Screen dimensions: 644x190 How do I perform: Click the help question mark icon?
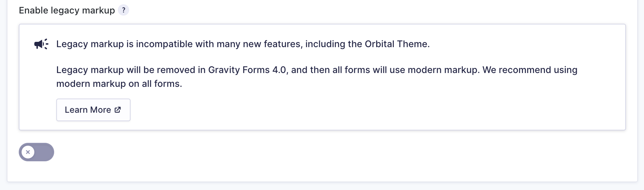(x=123, y=10)
